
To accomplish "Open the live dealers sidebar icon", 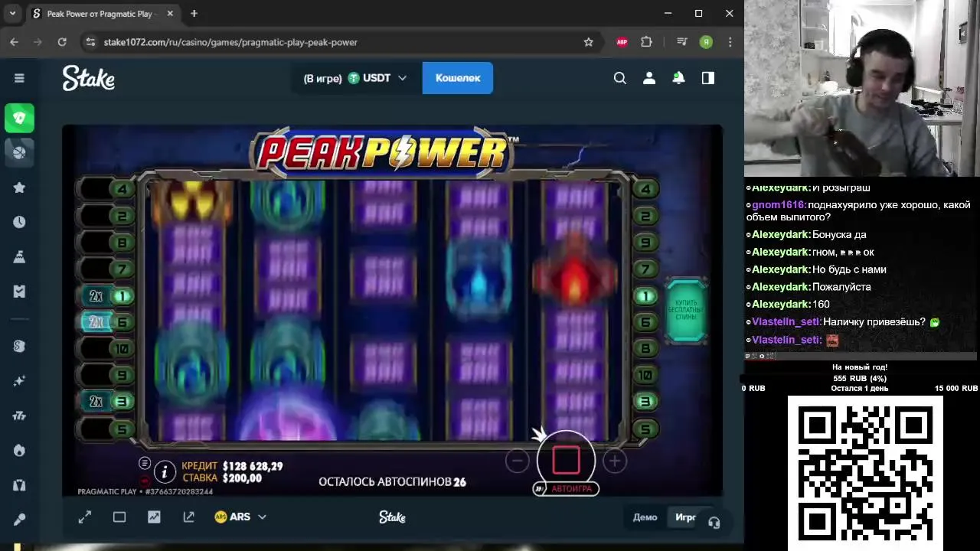I will coord(19,485).
